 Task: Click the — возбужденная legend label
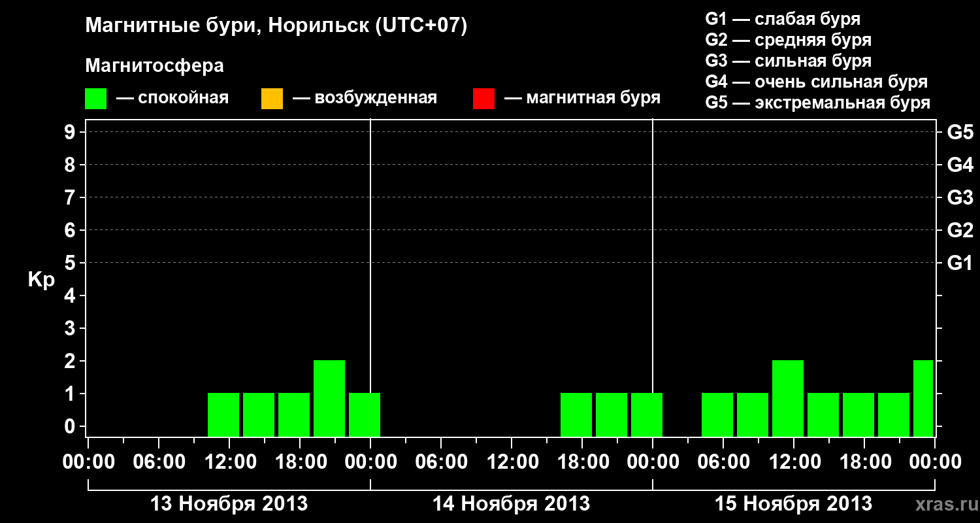click(365, 98)
